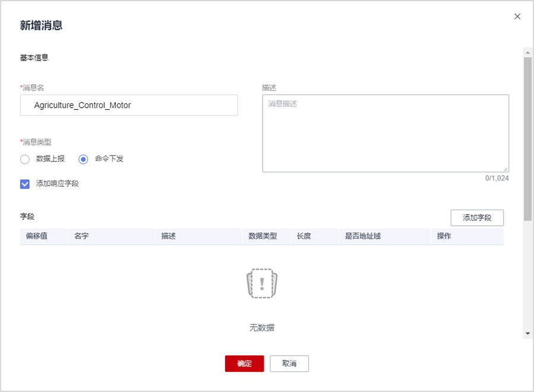This screenshot has width=534, height=392.
Task: Click the 是否地址域 column header
Action: 363,236
